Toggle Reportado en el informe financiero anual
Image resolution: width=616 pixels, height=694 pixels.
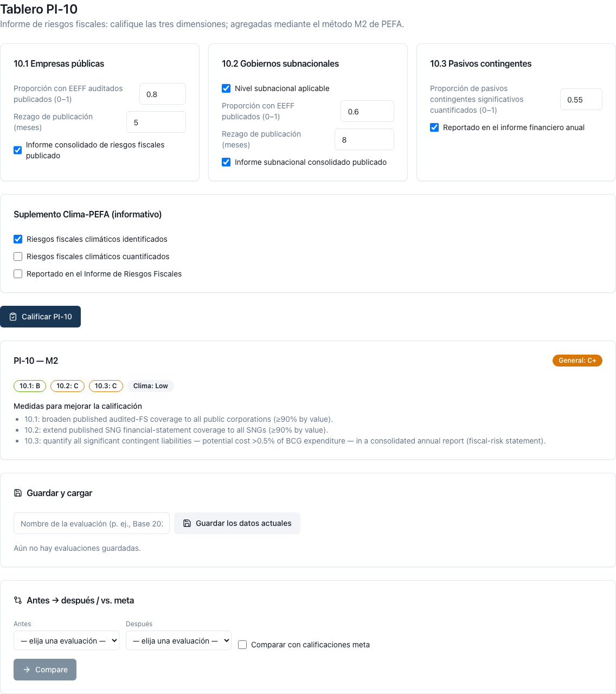coord(434,127)
